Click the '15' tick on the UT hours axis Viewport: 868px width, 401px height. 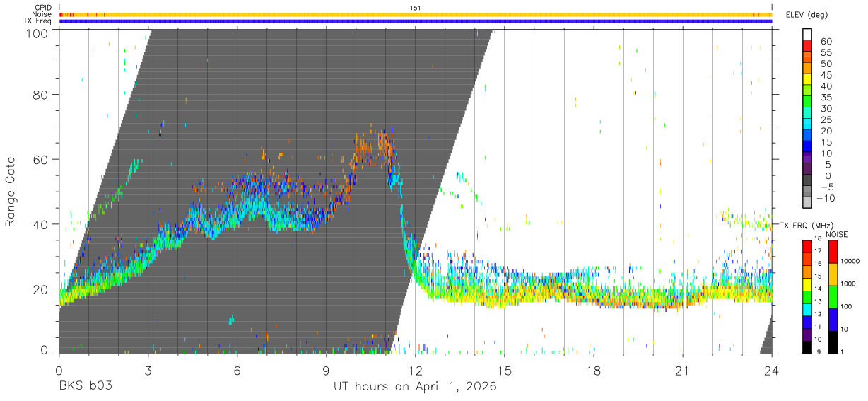[505, 370]
